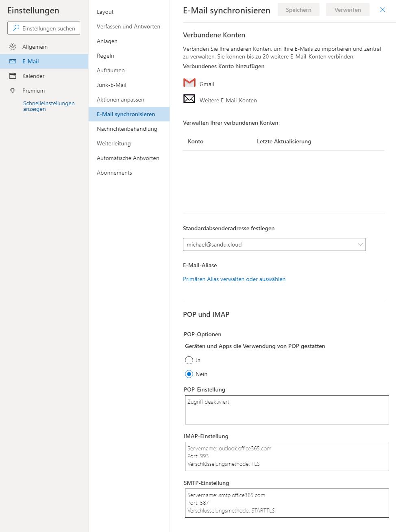Click the envelope icon for other accounts
The width and height of the screenshot is (396, 532).
[x=189, y=99]
